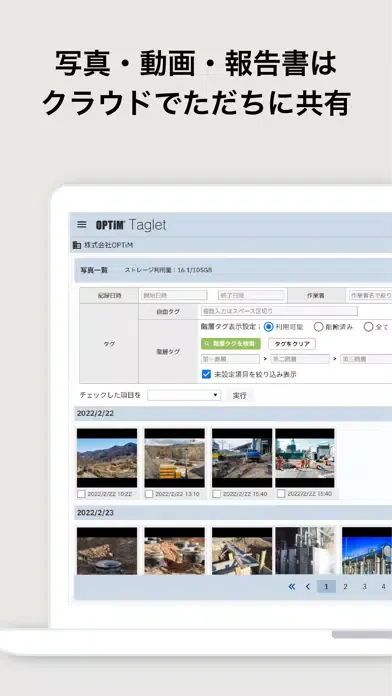Check the photo dated 2022/2/22 10:22
The width and height of the screenshot is (392, 696).
click(x=81, y=494)
